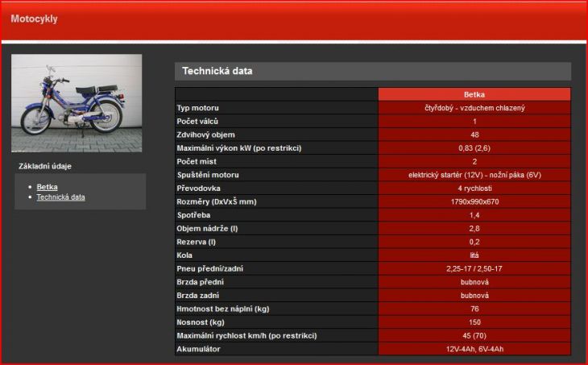Click the 12V-4Ah, 6V-4Ah value

474,349
